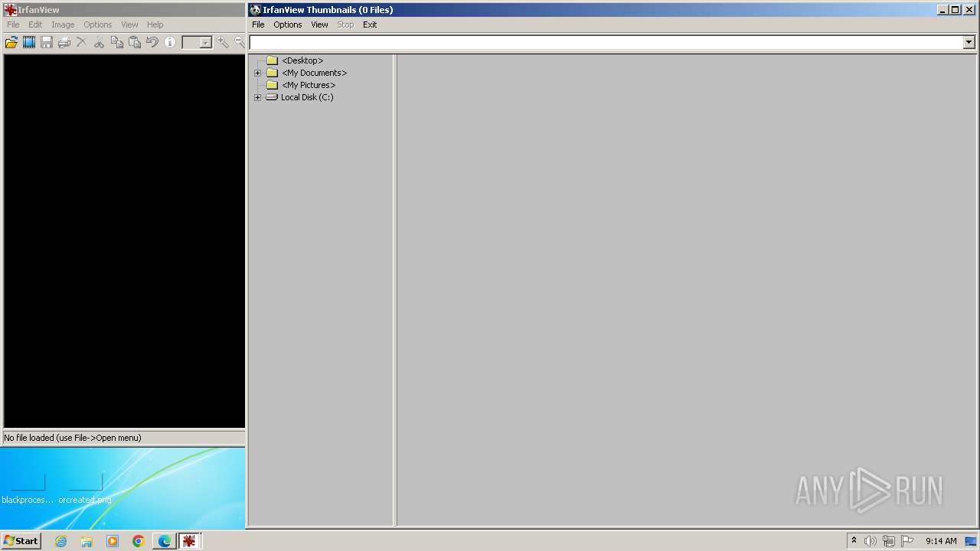Open the File menu in IrfanView window
The height and width of the screenshot is (551, 980).
[x=13, y=24]
